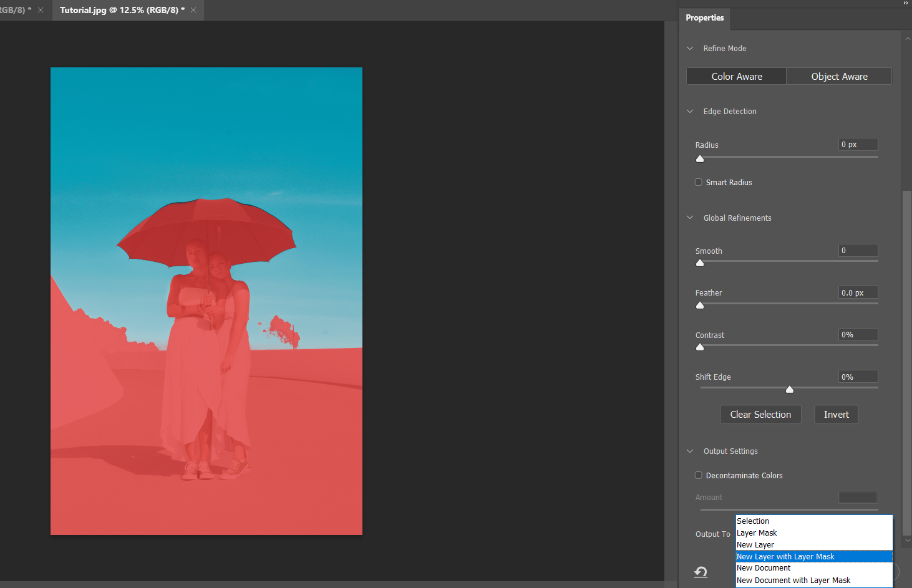
Task: Collapse panel group using the double-chevron icon
Action: pyautogui.click(x=905, y=3)
